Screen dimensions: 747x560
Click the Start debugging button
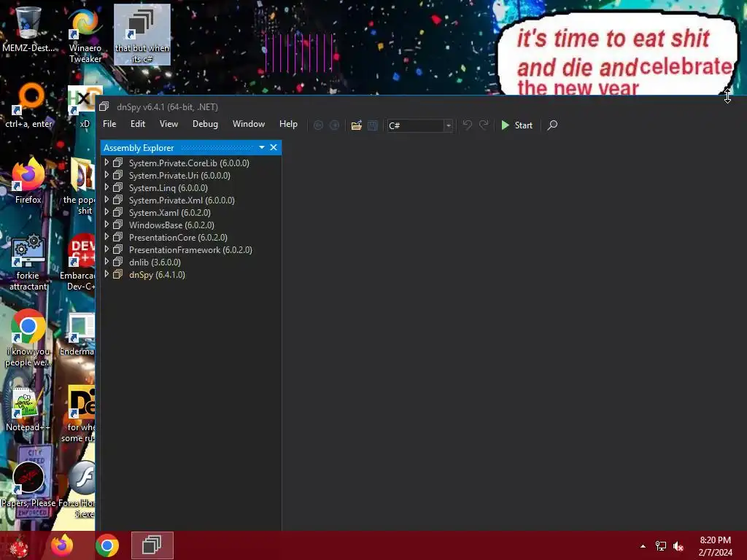[x=517, y=125]
